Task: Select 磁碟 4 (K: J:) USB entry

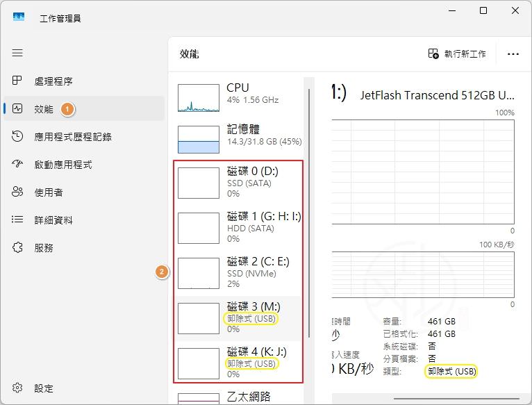Action: [x=236, y=363]
